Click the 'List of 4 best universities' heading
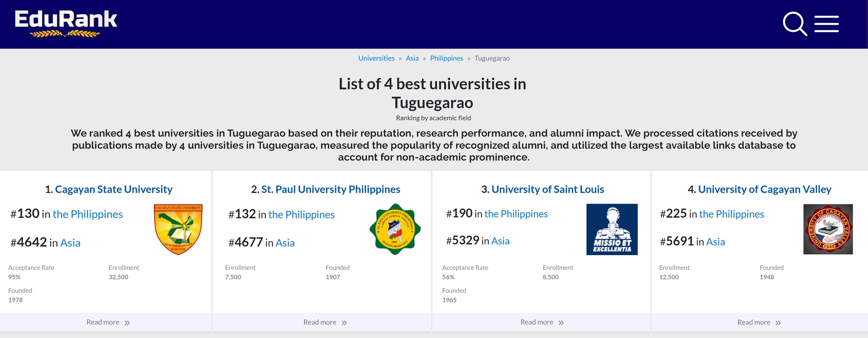The image size is (868, 338). coord(433,93)
